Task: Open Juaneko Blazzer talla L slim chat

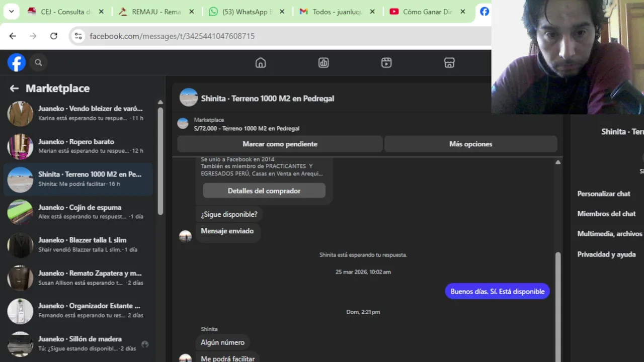Action: [78, 245]
